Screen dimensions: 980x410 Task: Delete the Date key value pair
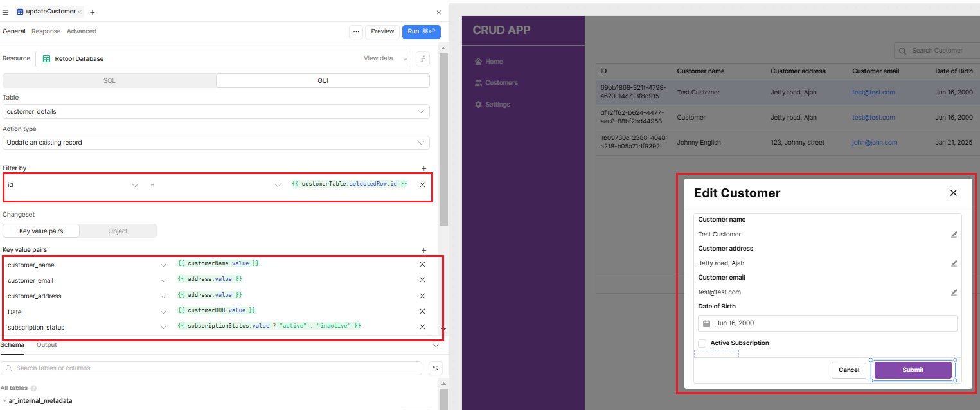(422, 311)
